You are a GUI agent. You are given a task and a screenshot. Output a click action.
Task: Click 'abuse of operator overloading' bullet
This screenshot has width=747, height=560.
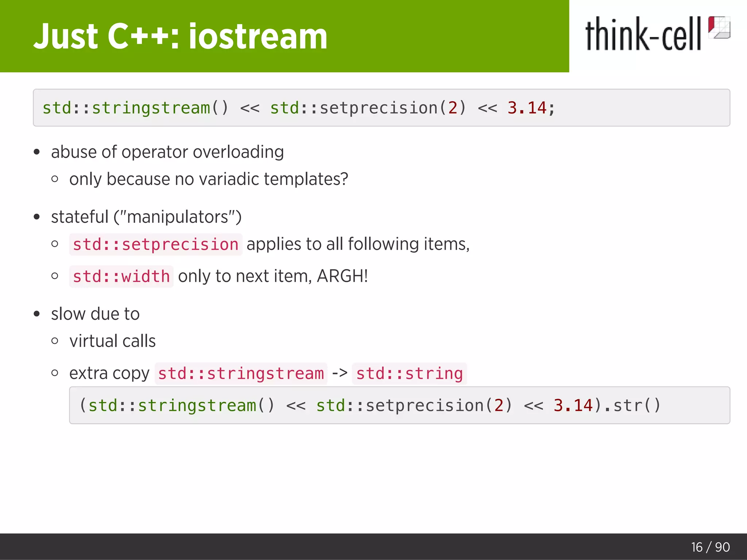[x=167, y=152]
